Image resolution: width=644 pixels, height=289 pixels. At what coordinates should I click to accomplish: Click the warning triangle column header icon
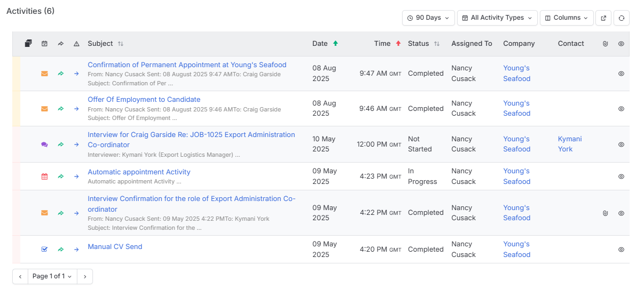76,44
